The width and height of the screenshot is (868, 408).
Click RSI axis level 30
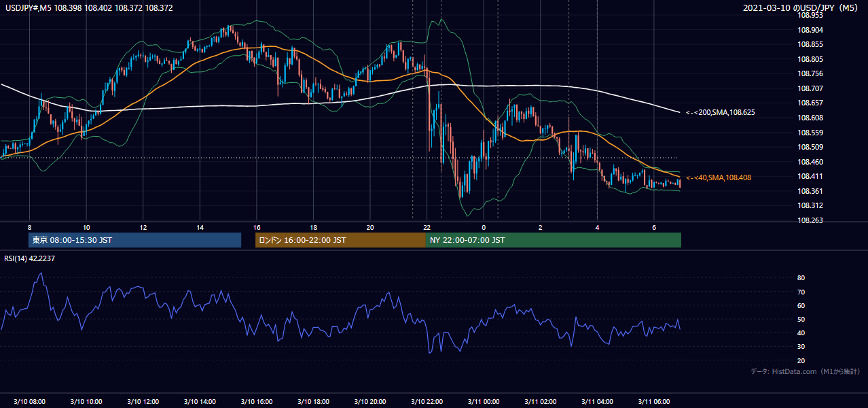click(x=801, y=347)
